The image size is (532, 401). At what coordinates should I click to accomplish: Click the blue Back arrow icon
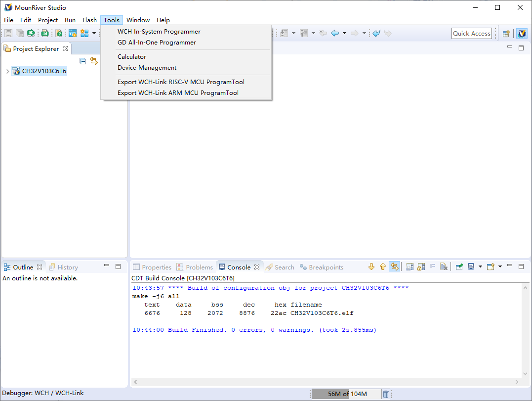(335, 33)
